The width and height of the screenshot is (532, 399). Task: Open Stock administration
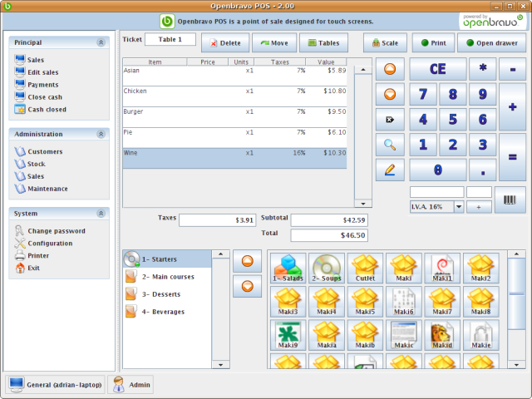30,164
